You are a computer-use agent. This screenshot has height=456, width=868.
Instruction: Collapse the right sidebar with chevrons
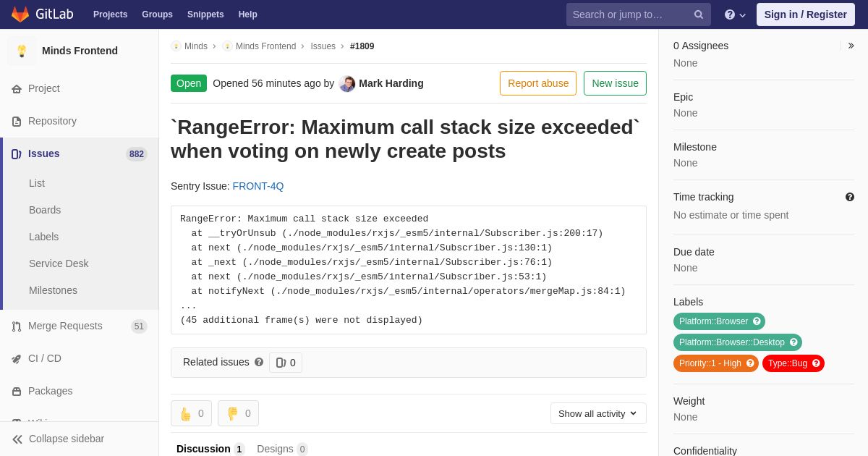(x=851, y=46)
